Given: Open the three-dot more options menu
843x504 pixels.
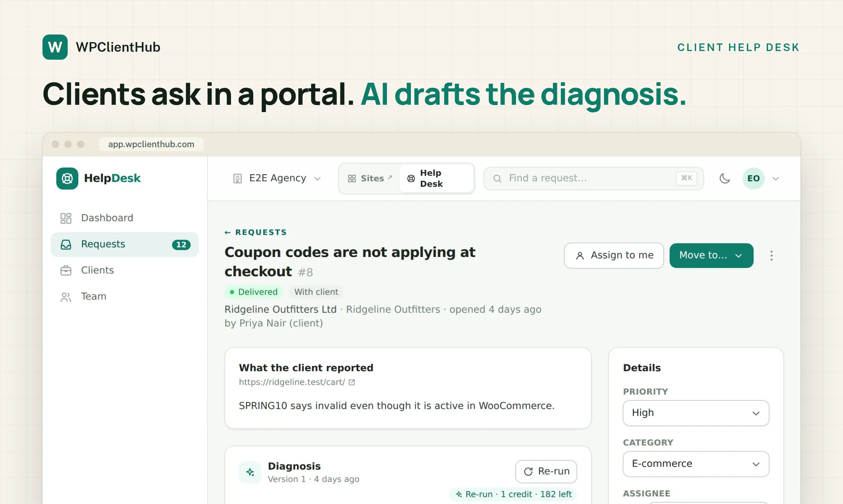Looking at the screenshot, I should point(771,255).
